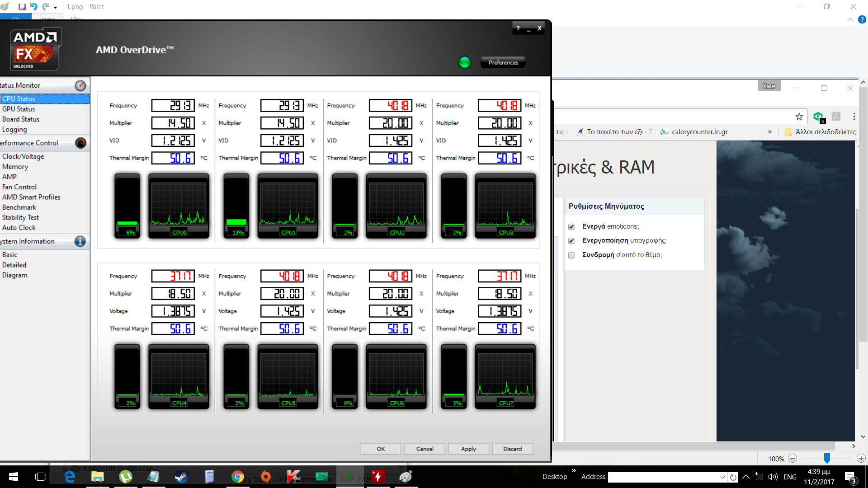The height and width of the screenshot is (488, 868).
Task: Open Board Status in the sidebar
Action: pyautogui.click(x=21, y=119)
